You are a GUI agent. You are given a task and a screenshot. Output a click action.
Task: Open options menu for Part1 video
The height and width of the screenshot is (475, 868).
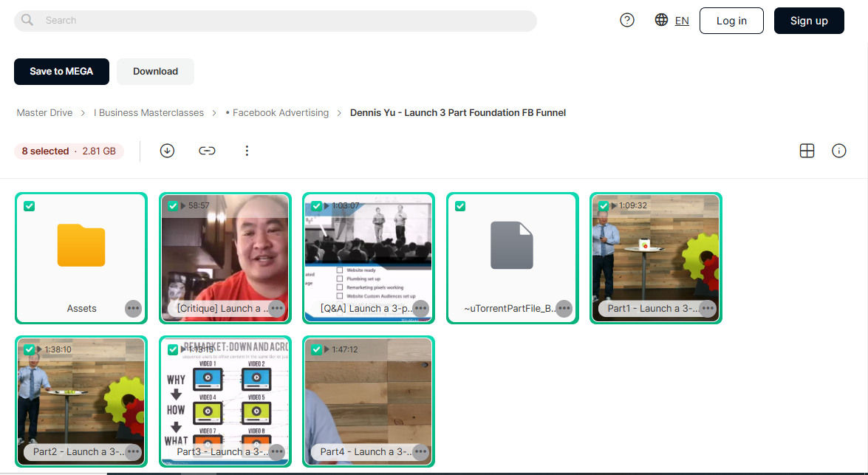point(708,308)
